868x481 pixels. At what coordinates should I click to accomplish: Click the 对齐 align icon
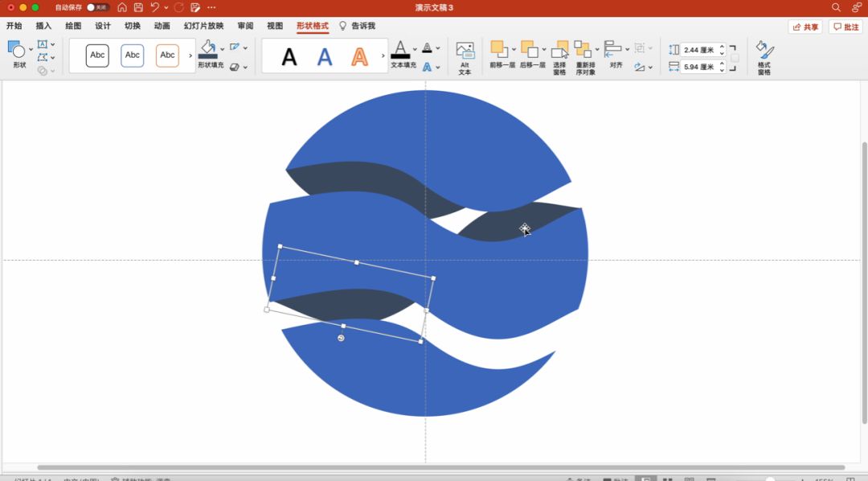point(612,49)
